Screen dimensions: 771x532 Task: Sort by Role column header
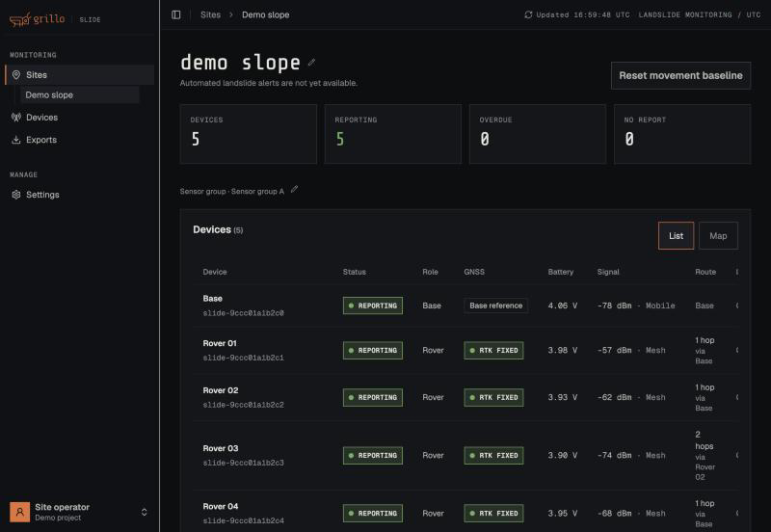pyautogui.click(x=430, y=272)
